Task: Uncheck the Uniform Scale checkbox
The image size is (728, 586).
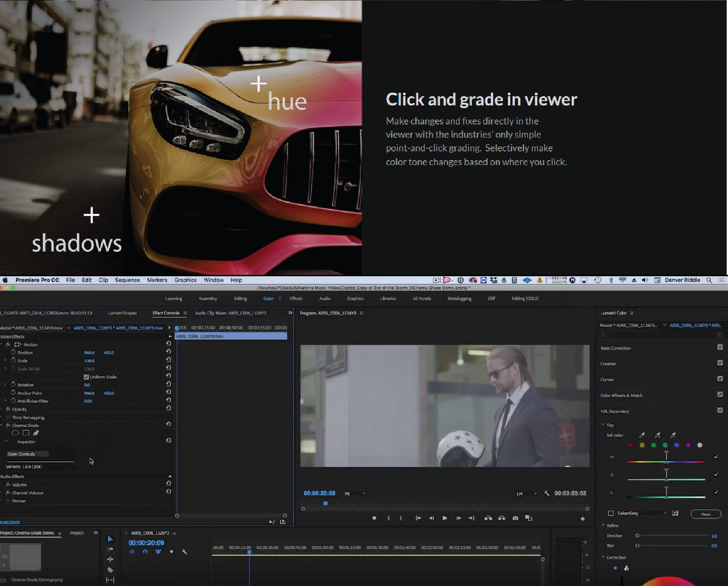Action: (87, 376)
